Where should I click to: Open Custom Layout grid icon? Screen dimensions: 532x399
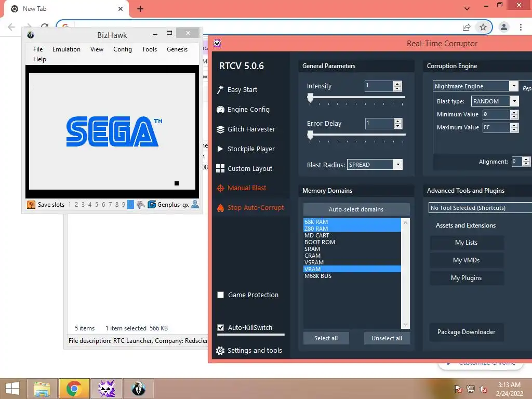pyautogui.click(x=220, y=168)
